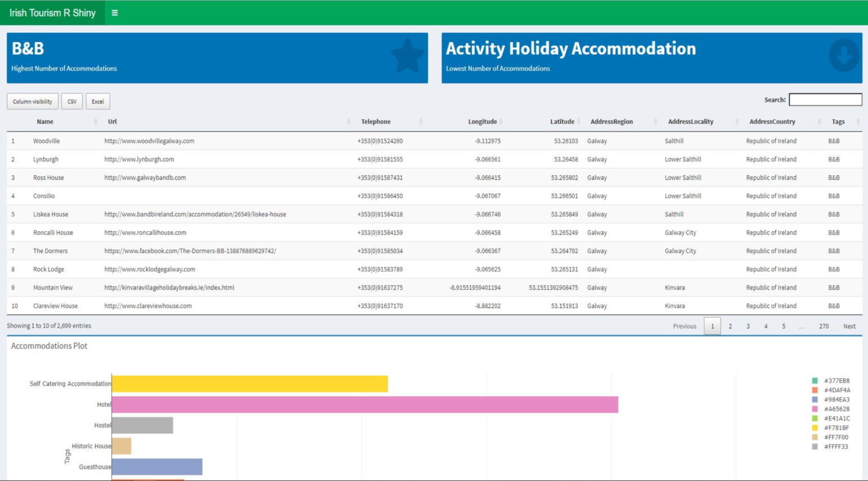Sort table by Telephone column arrows
The width and height of the screenshot is (868, 481).
tap(421, 122)
